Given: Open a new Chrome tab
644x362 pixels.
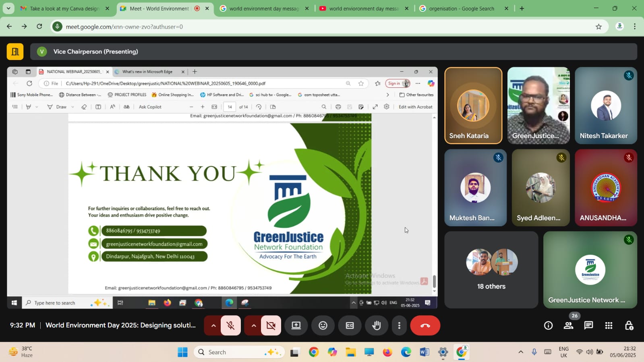Looking at the screenshot, I should (522, 8).
